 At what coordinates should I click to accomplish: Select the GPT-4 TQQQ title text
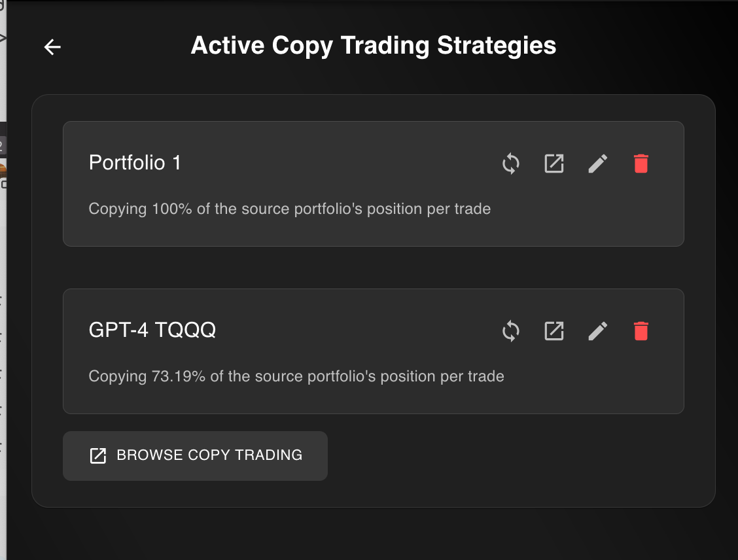(152, 330)
